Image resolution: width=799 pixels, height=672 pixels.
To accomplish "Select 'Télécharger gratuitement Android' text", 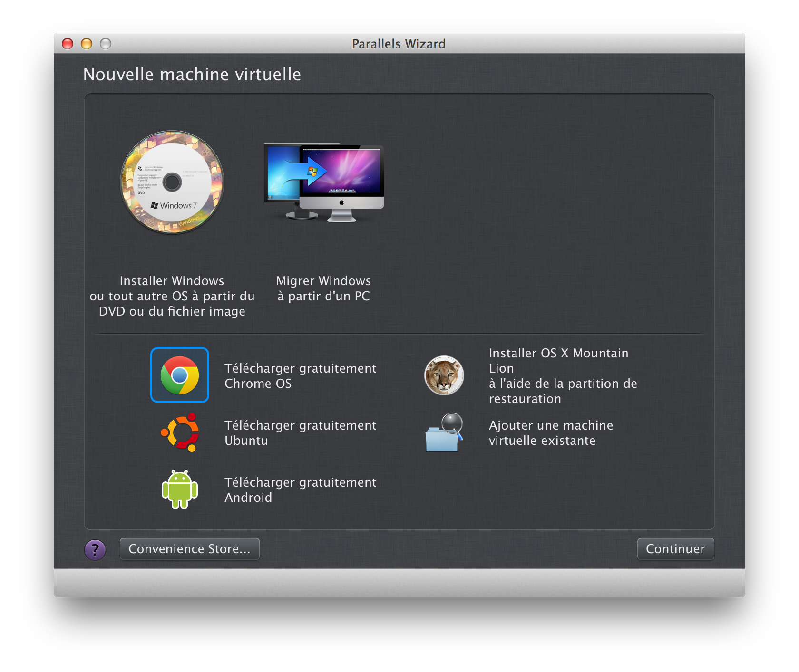I will click(300, 490).
